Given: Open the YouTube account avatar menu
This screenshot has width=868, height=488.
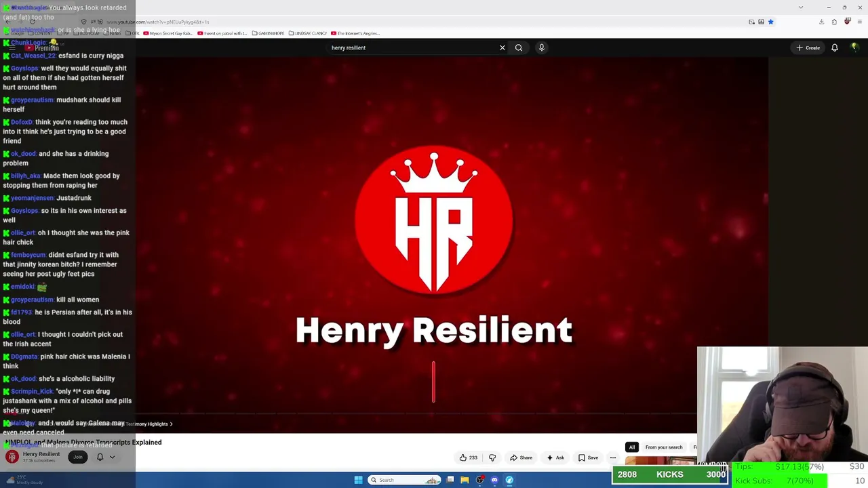Looking at the screenshot, I should coord(854,47).
